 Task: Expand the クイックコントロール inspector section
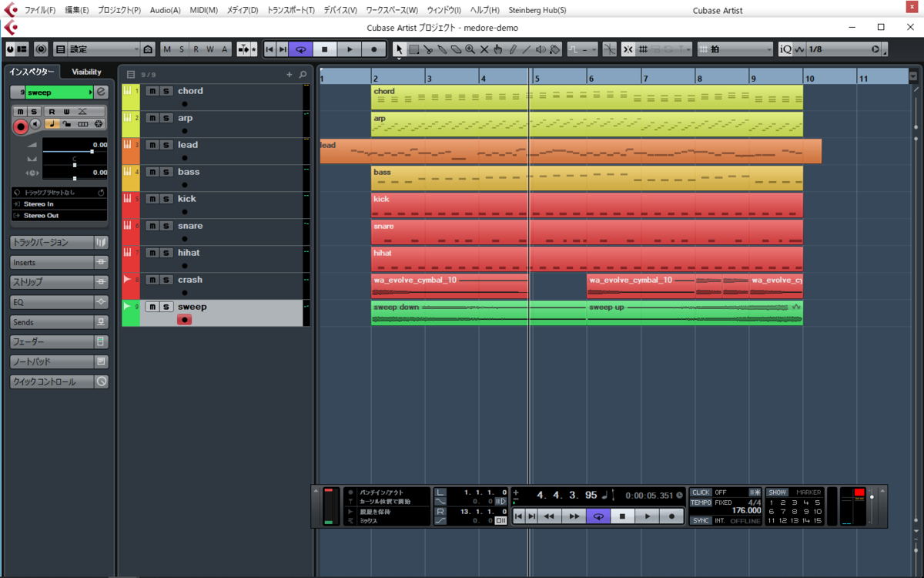[x=52, y=381]
